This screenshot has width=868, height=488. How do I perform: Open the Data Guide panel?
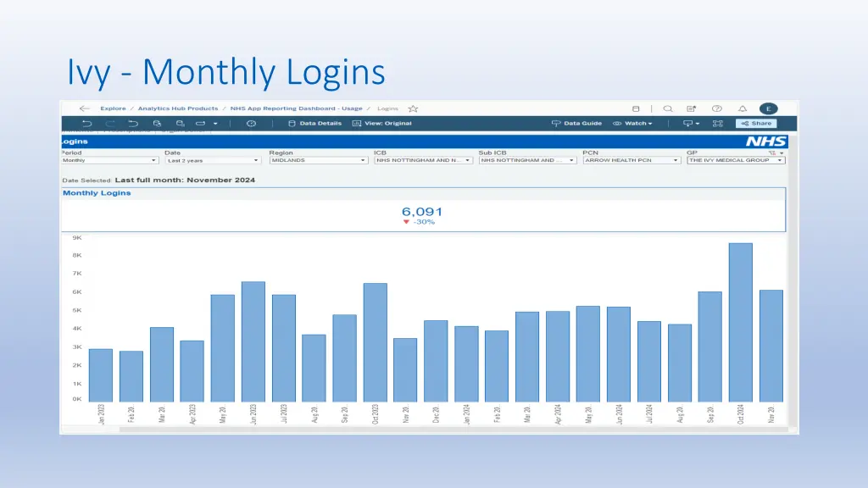(x=576, y=124)
